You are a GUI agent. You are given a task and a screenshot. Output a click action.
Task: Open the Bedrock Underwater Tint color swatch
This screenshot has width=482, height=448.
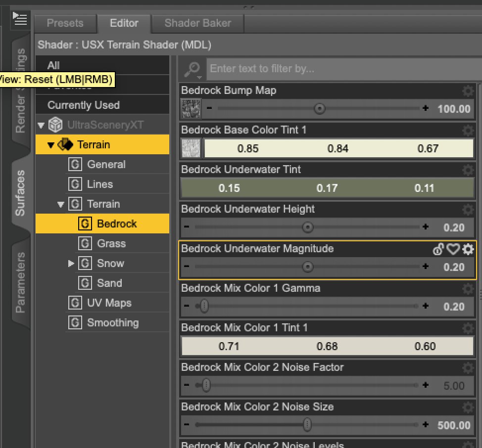coord(328,187)
